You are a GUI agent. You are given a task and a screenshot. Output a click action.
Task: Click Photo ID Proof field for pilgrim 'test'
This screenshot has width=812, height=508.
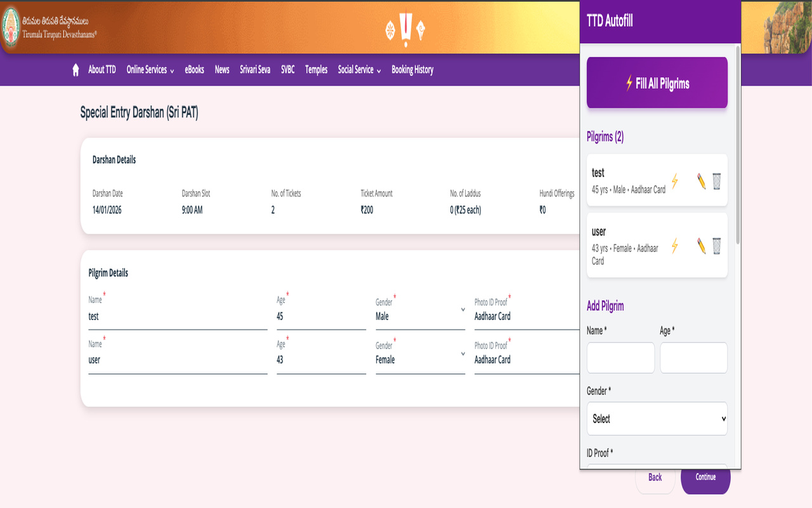(x=527, y=316)
